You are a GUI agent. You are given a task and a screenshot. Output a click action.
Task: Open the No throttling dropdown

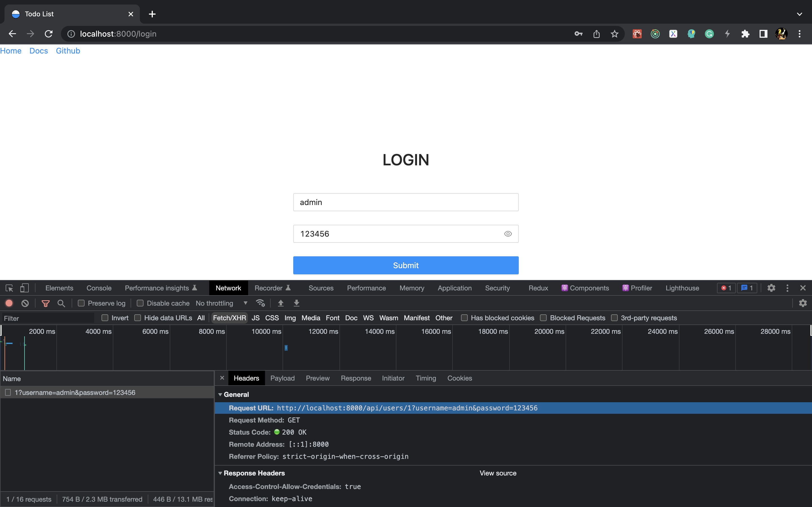(x=221, y=303)
